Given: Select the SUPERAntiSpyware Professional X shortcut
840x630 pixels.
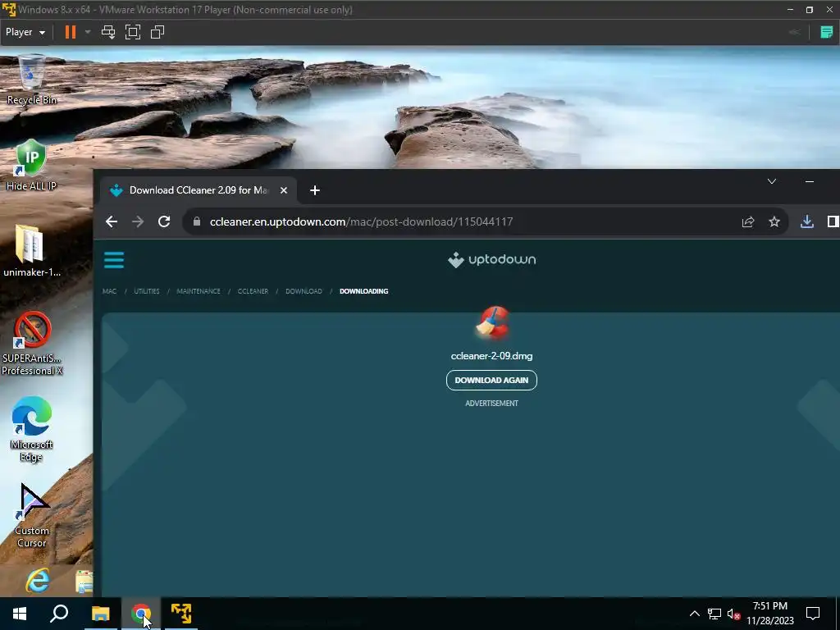Looking at the screenshot, I should [32, 343].
